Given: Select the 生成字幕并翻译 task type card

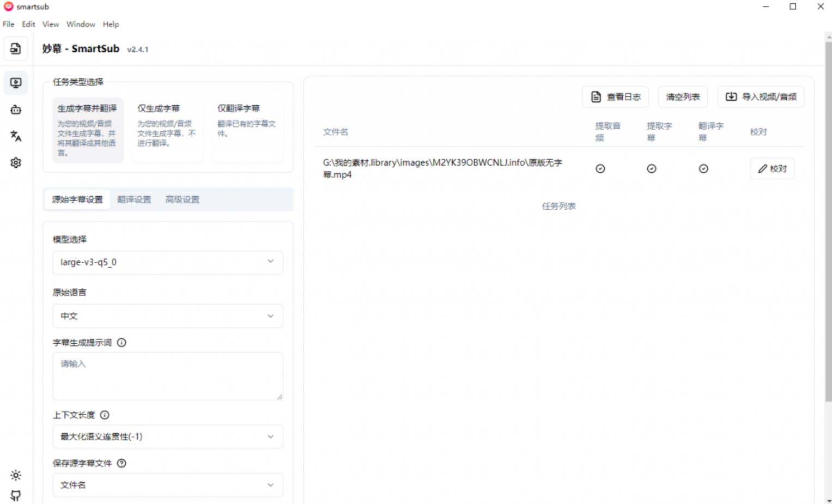Looking at the screenshot, I should [88, 130].
